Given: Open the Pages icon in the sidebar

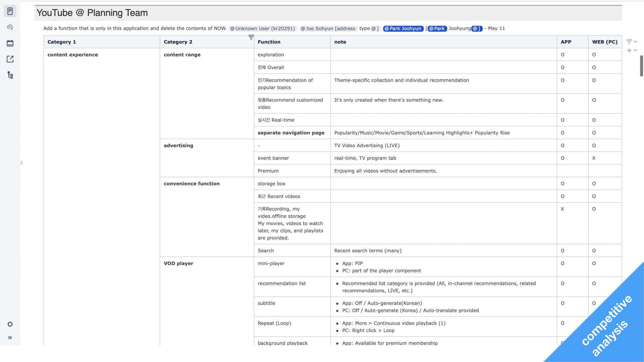Looking at the screenshot, I should pos(10,11).
